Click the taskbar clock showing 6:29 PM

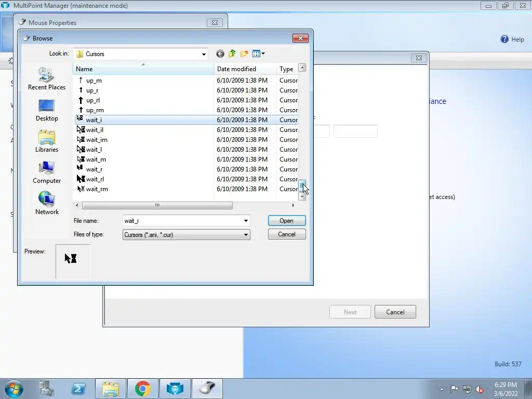click(506, 389)
